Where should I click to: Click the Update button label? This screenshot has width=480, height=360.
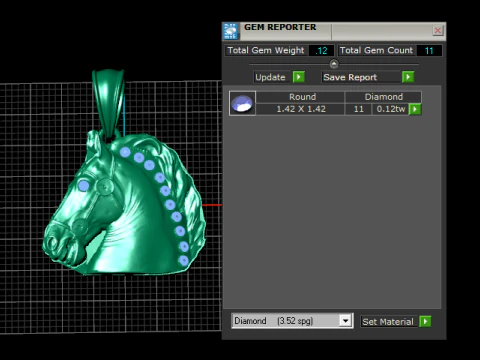[x=270, y=77]
